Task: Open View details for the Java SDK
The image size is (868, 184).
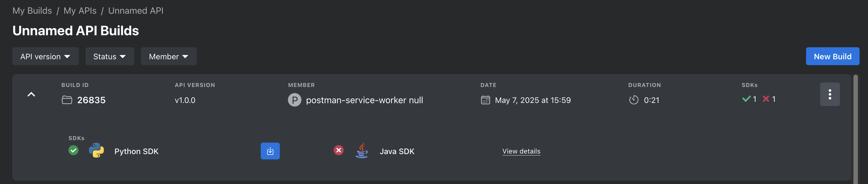Action: point(521,151)
